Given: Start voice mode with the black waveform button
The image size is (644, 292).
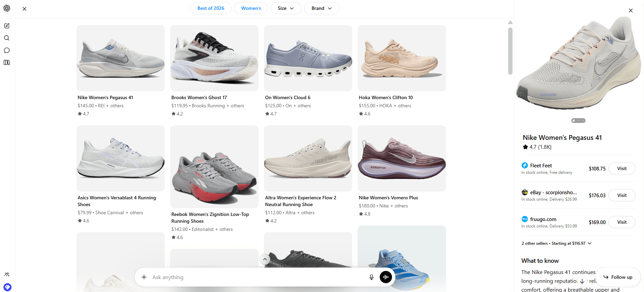Looking at the screenshot, I should click(x=386, y=277).
